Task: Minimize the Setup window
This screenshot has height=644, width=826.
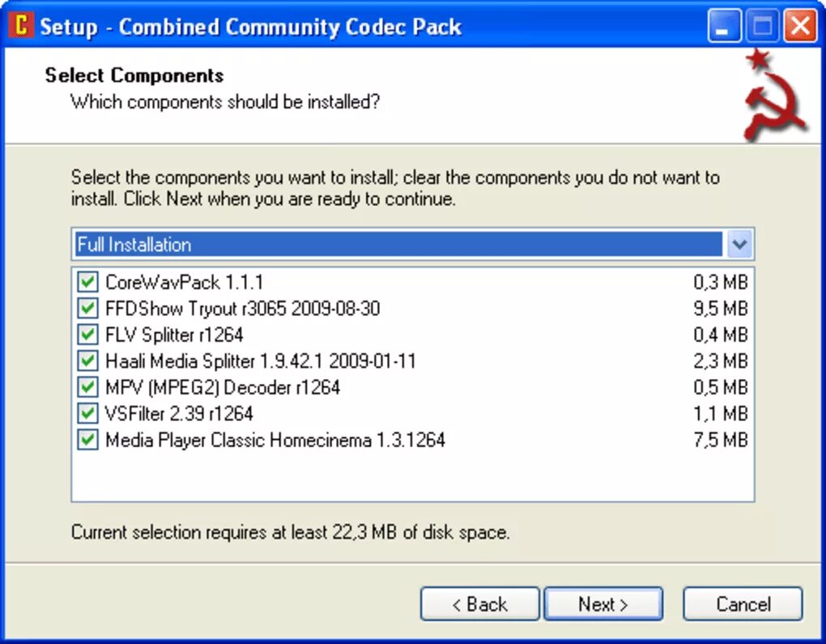Action: 723,27
